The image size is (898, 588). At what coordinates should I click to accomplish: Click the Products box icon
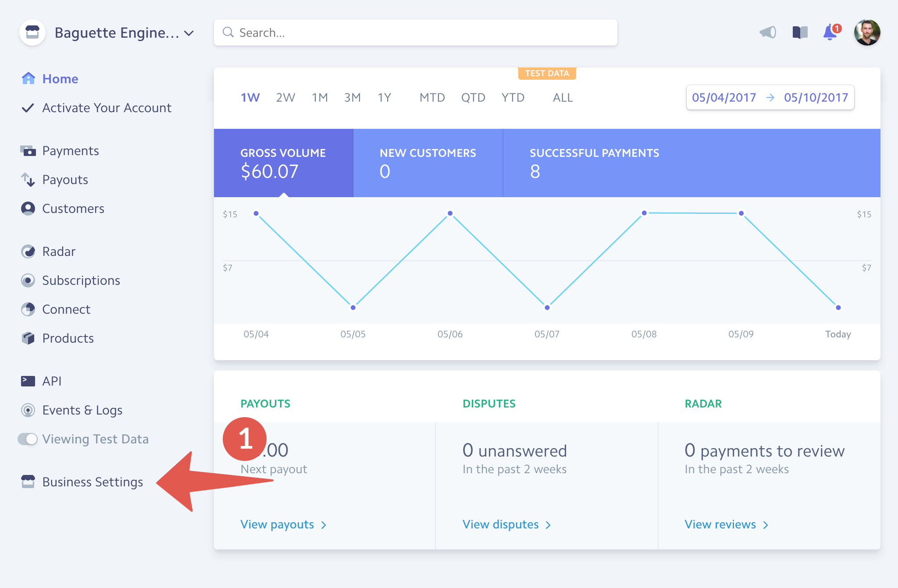pyautogui.click(x=28, y=338)
